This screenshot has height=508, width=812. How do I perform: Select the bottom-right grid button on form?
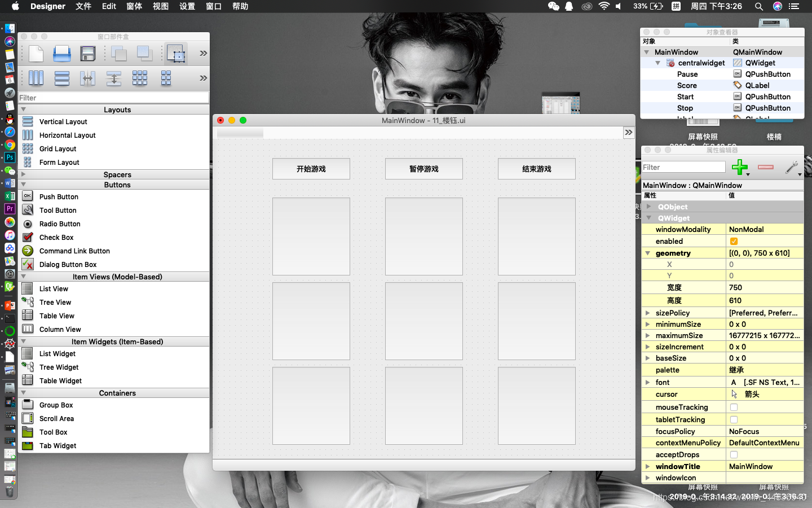pyautogui.click(x=537, y=406)
